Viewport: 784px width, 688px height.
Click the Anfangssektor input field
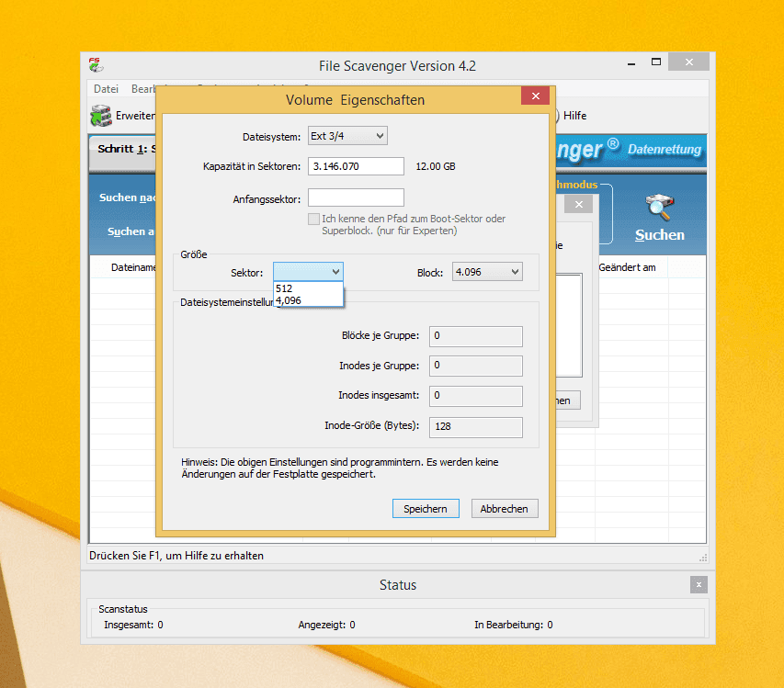[356, 197]
